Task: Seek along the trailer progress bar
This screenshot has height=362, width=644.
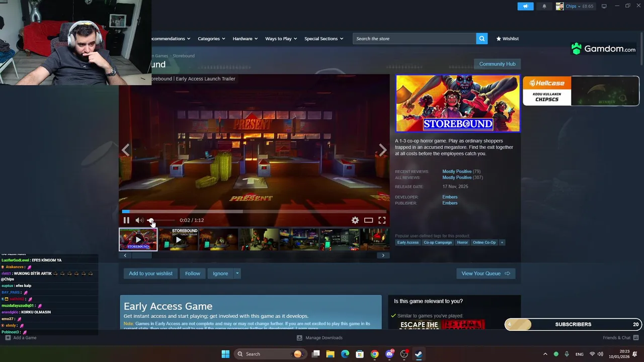Action: point(254,212)
